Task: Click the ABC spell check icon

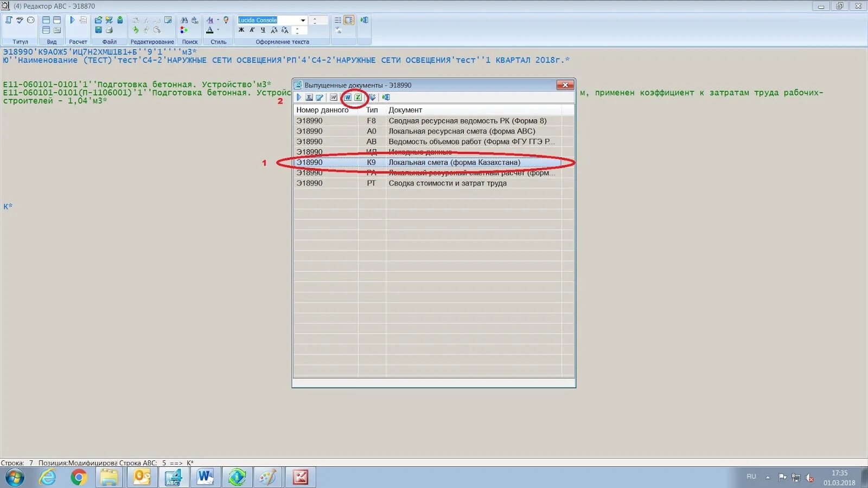Action: point(20,20)
